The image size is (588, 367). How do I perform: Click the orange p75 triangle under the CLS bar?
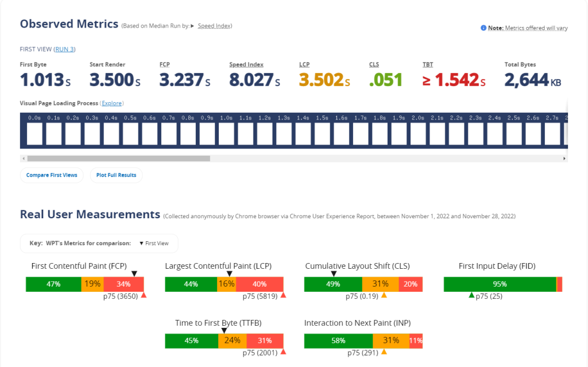(384, 295)
